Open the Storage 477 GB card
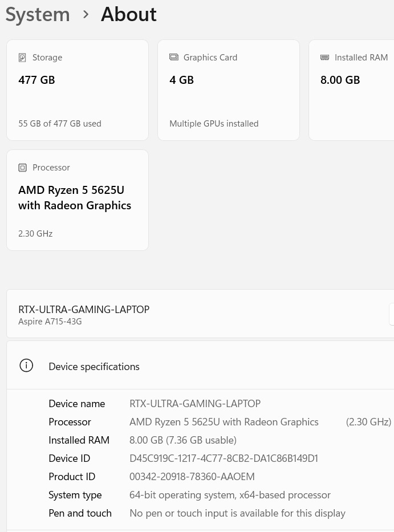 pos(78,90)
